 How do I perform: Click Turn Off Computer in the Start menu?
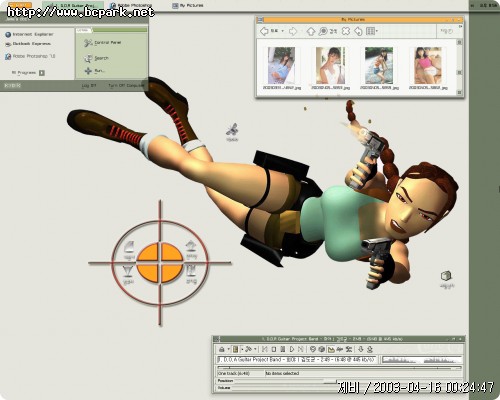(126, 86)
